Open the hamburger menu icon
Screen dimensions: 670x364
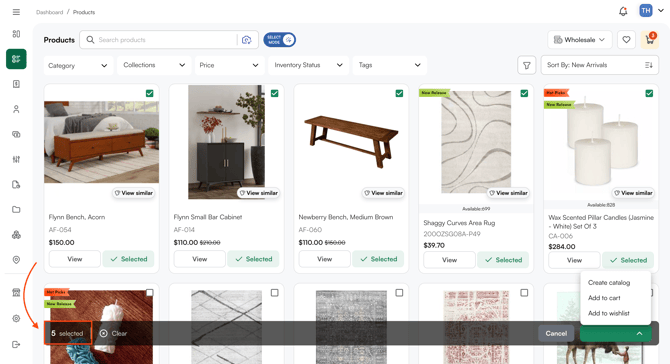[16, 12]
